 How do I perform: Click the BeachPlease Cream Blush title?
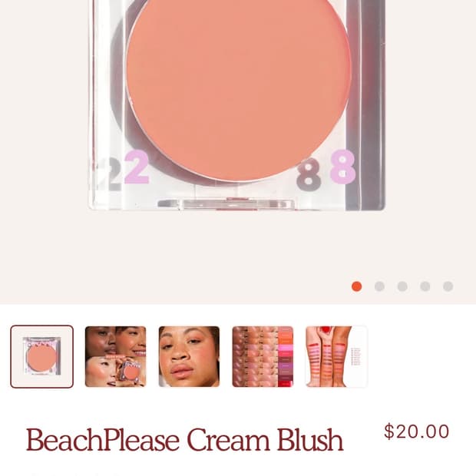click(184, 440)
